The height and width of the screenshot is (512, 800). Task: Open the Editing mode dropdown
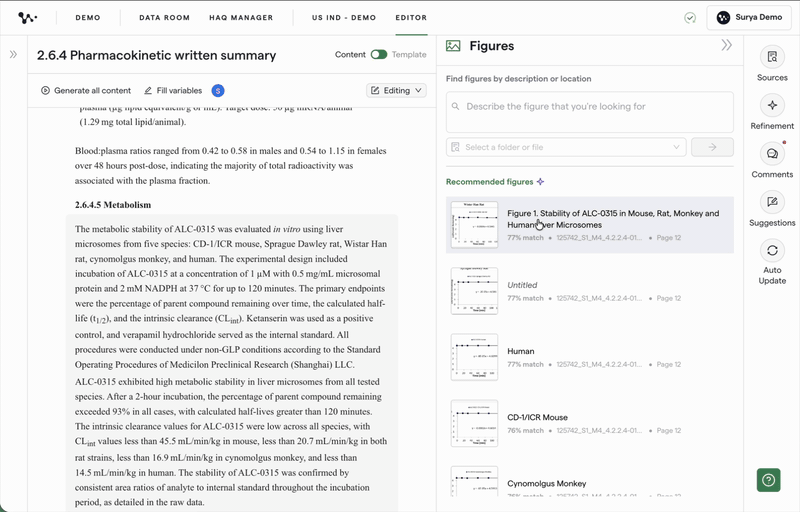click(396, 90)
